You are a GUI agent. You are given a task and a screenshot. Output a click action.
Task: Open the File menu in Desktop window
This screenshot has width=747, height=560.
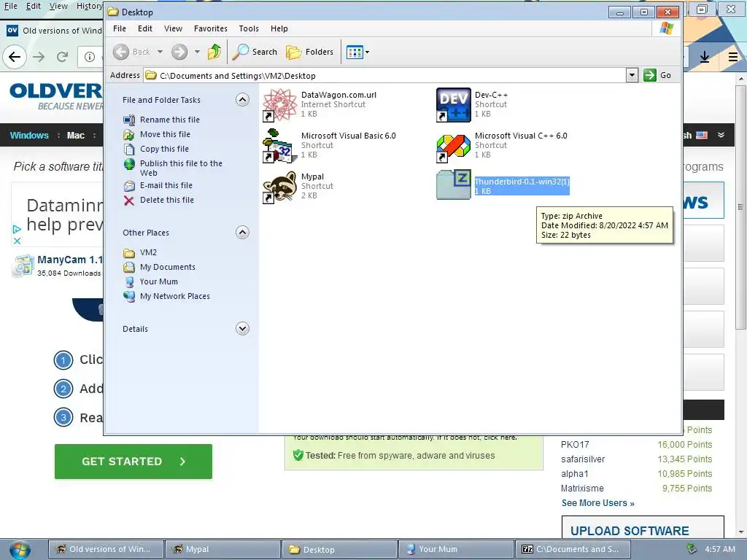(120, 28)
